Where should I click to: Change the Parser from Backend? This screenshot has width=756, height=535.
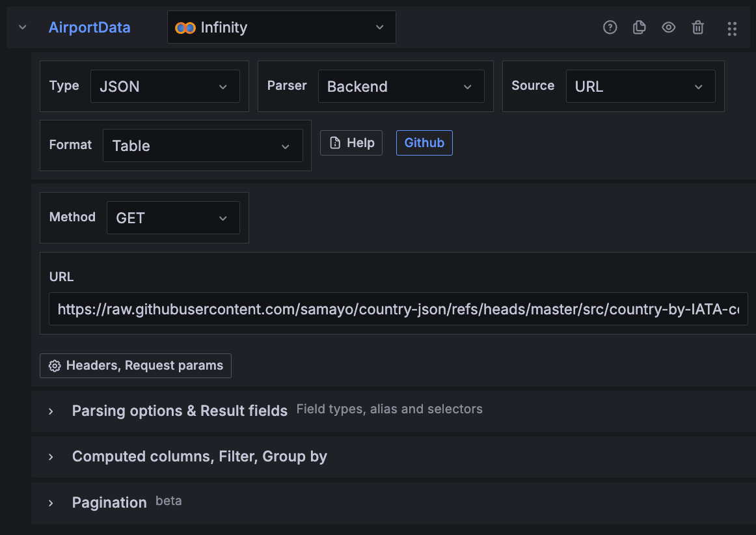401,86
